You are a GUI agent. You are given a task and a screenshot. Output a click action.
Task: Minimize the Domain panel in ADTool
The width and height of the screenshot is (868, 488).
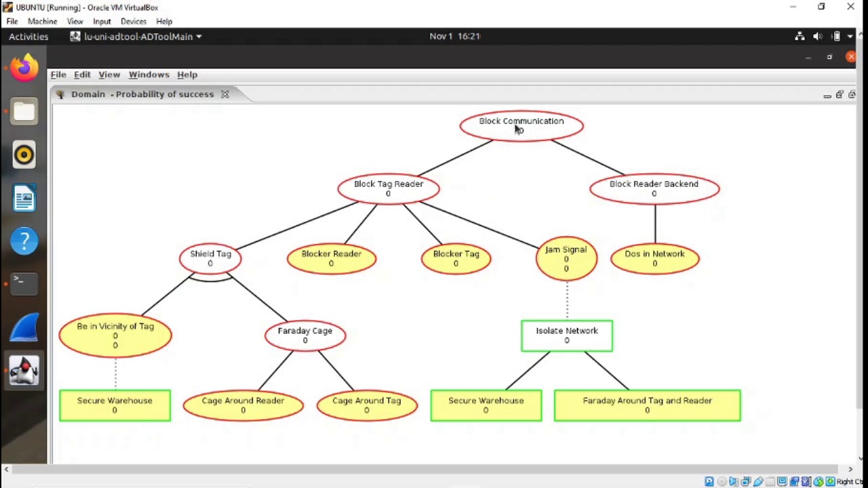tap(827, 95)
